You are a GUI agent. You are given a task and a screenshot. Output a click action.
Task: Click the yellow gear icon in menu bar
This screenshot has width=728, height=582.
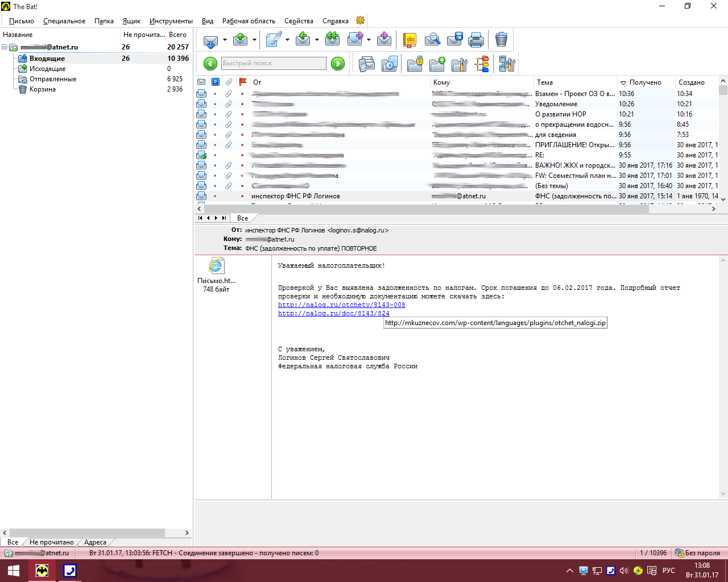pyautogui.click(x=360, y=20)
